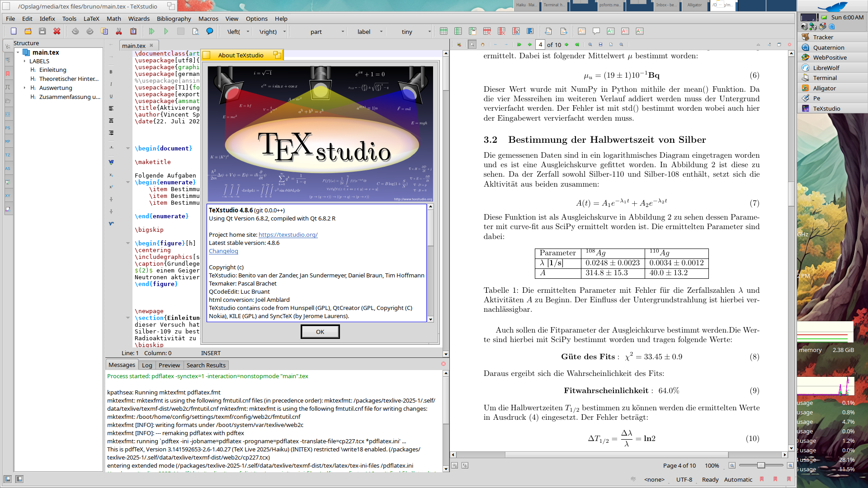Activate the magnifier tool in the PDF viewer
Image resolution: width=868 pixels, height=488 pixels.
tap(472, 44)
